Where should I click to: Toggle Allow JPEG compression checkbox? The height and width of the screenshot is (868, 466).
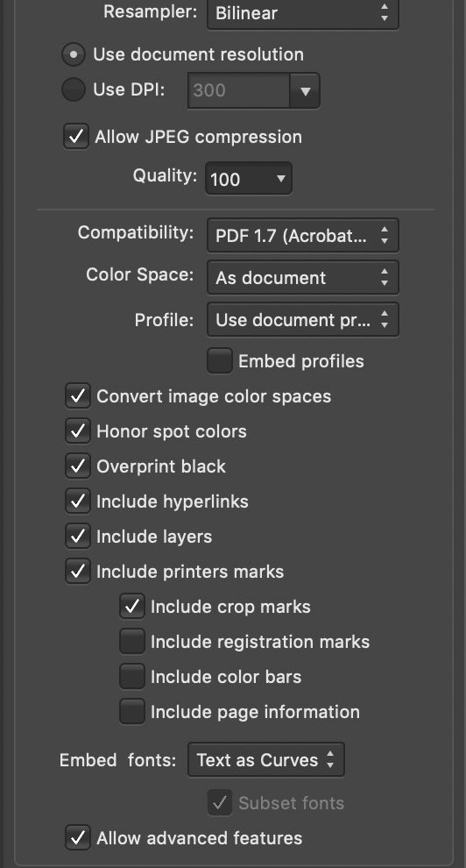(76, 136)
